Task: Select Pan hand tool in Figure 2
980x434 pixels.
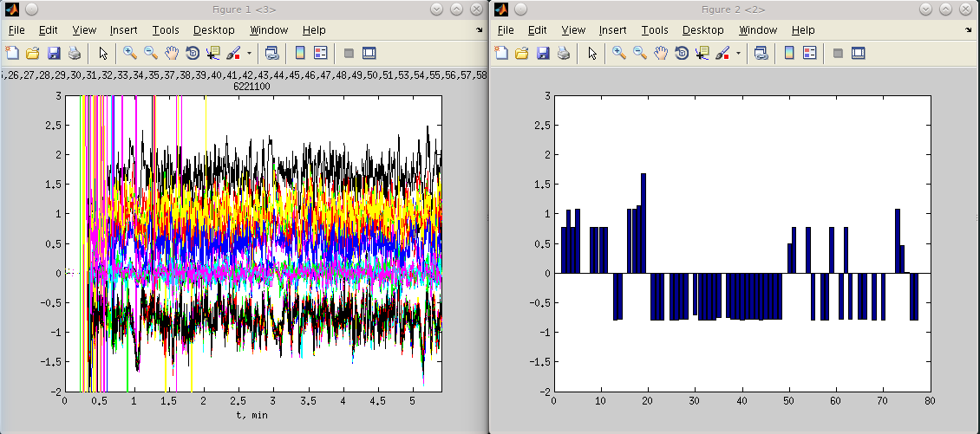Action: click(x=661, y=53)
